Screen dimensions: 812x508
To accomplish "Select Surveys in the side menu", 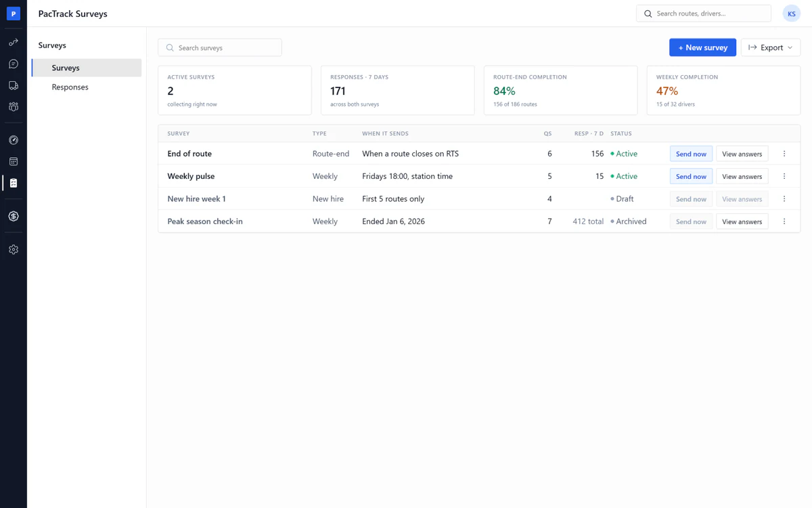I will point(87,68).
